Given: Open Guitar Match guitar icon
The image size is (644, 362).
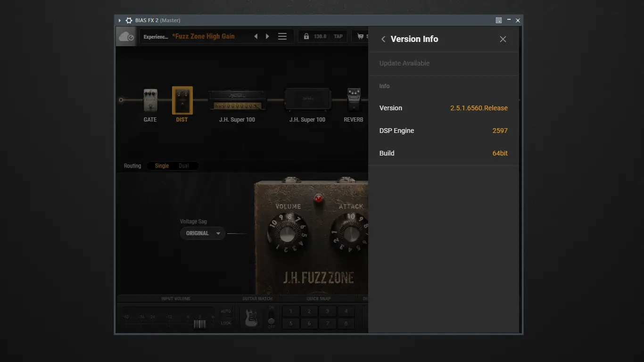Looking at the screenshot, I should (251, 317).
